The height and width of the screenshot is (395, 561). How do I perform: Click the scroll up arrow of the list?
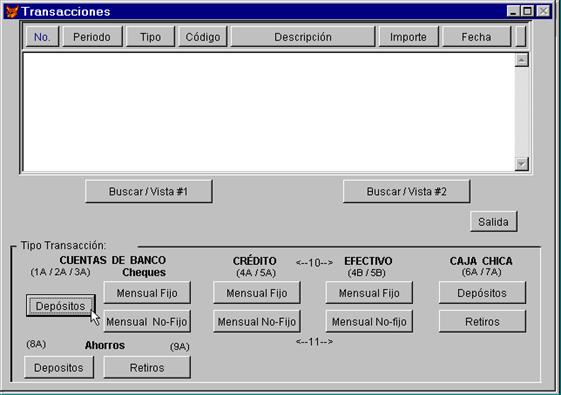[521, 60]
